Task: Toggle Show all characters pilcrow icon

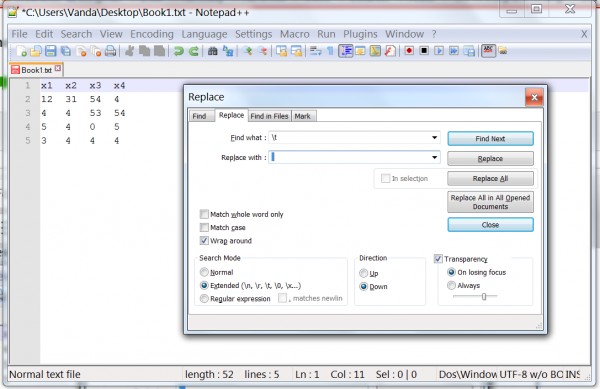Action: [330, 51]
